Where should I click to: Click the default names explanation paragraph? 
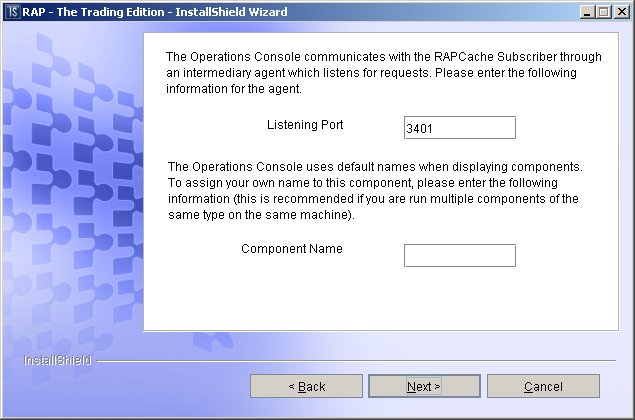tap(375, 191)
